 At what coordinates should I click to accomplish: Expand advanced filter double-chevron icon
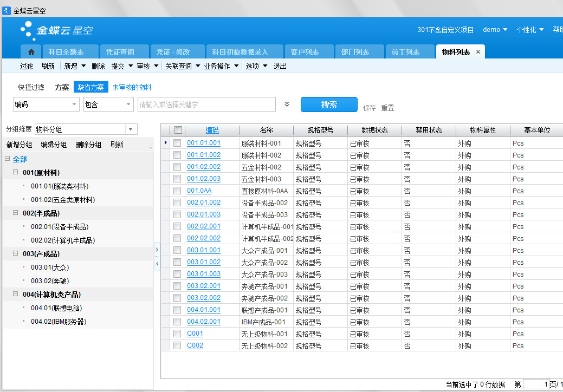coord(287,104)
